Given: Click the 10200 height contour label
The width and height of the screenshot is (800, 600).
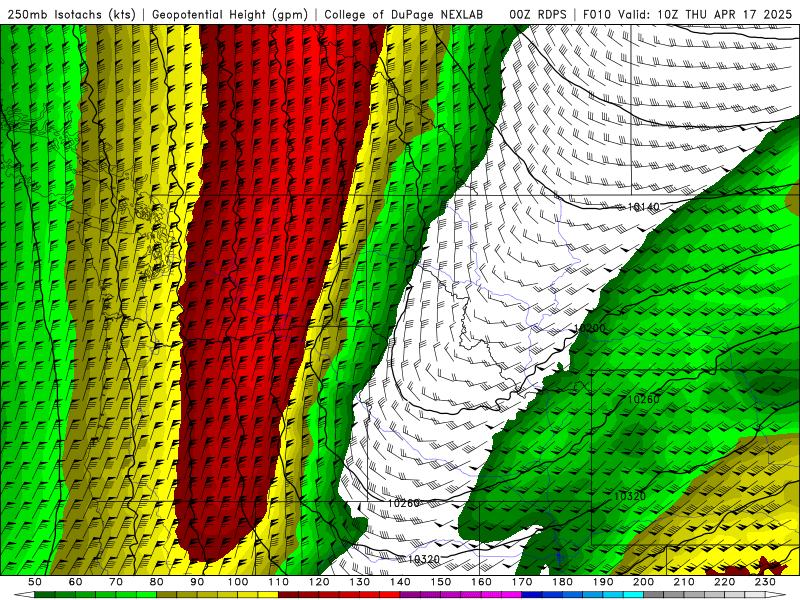Looking at the screenshot, I should 590,329.
